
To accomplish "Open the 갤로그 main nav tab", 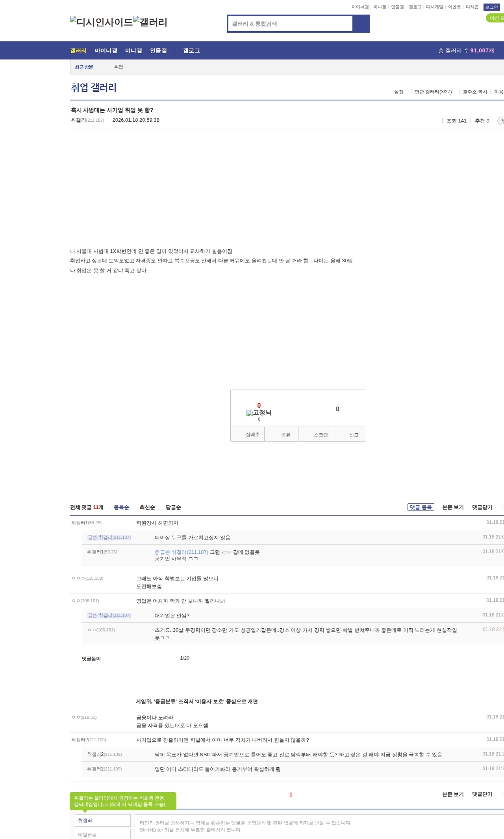I will tap(191, 50).
